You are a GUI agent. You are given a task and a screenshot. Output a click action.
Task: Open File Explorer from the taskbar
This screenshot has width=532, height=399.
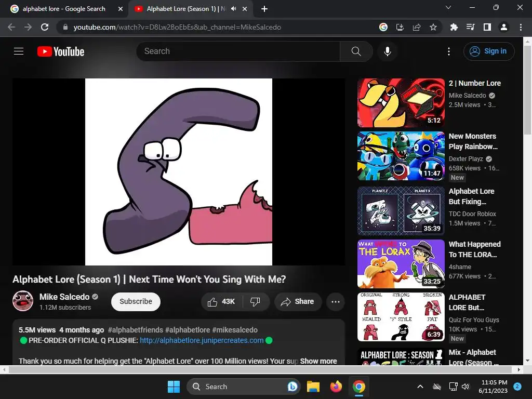click(313, 387)
